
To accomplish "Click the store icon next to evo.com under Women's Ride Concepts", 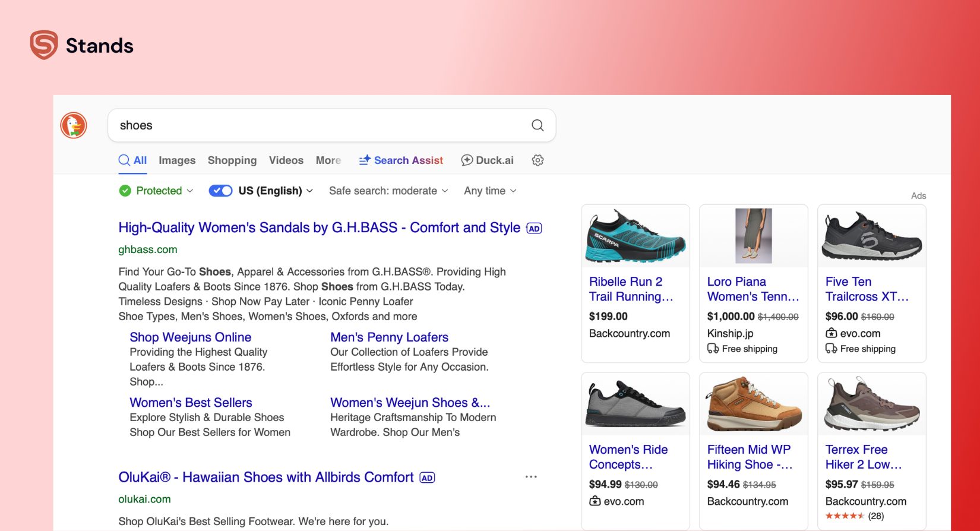I will coord(595,501).
